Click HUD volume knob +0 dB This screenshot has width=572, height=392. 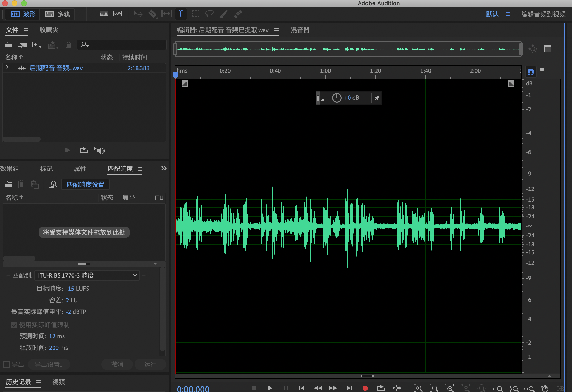[x=337, y=98]
